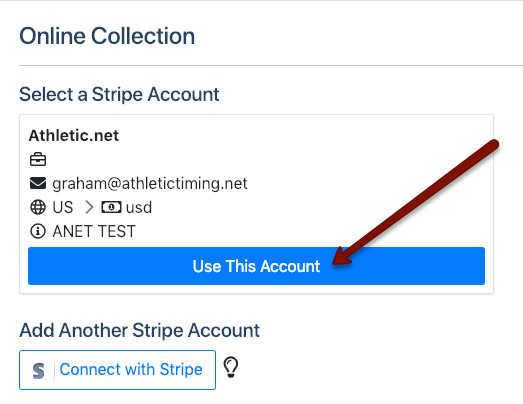Open Connect with Stripe button
523x404 pixels.
(x=117, y=370)
